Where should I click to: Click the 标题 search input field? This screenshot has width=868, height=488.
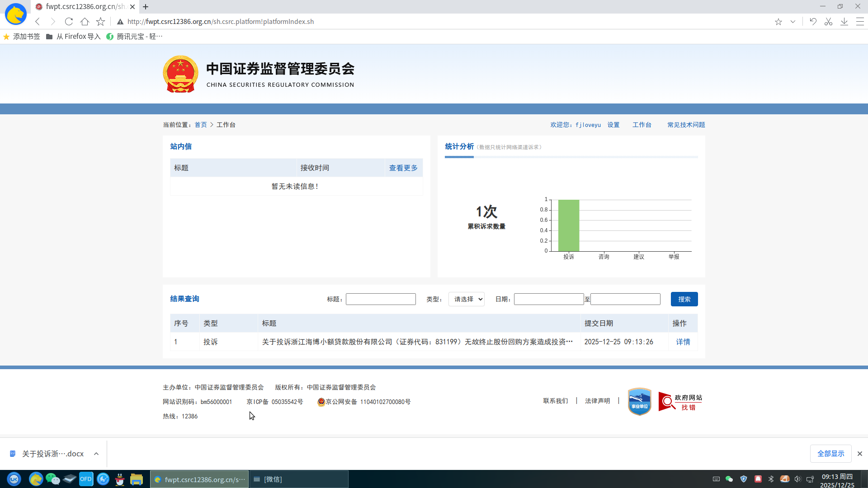click(381, 299)
